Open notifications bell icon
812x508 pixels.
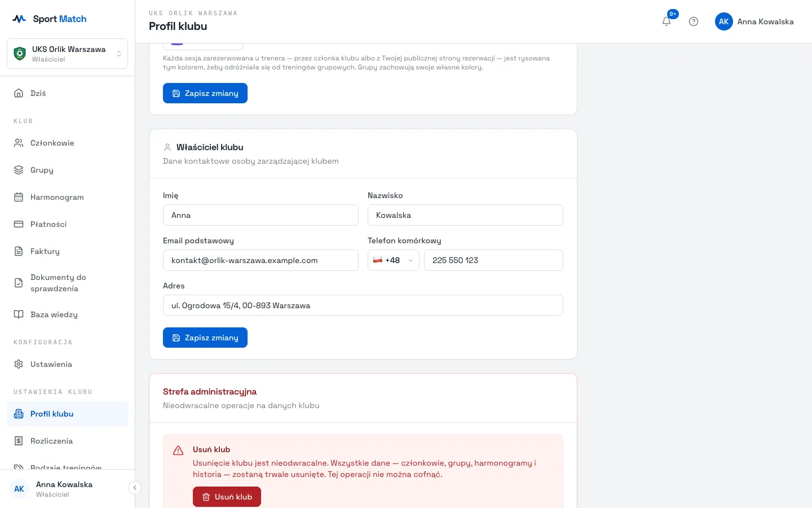pos(667,21)
